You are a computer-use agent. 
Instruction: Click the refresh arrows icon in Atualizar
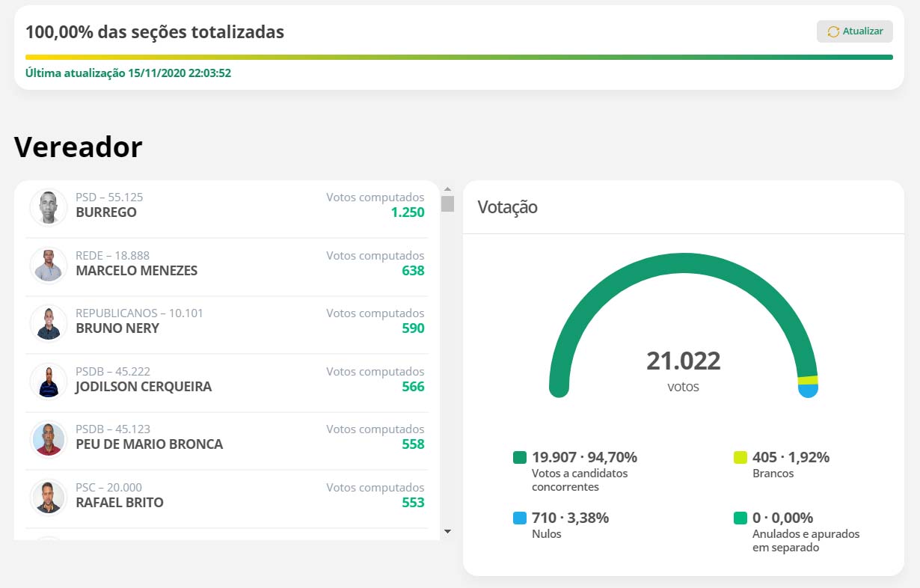pos(833,32)
